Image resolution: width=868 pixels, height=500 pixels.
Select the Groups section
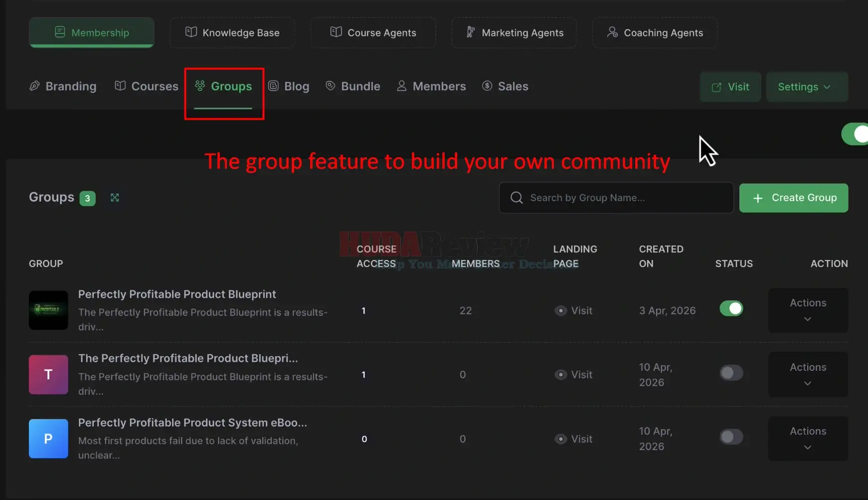[223, 86]
